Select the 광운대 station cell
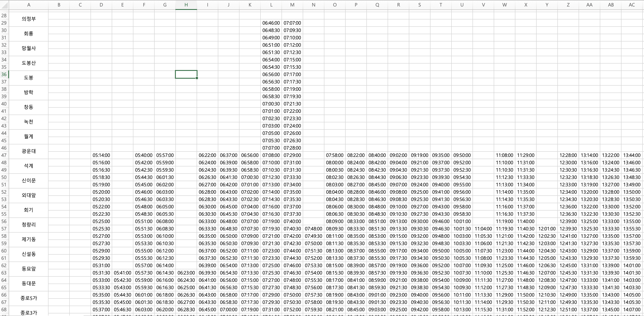 click(29, 151)
